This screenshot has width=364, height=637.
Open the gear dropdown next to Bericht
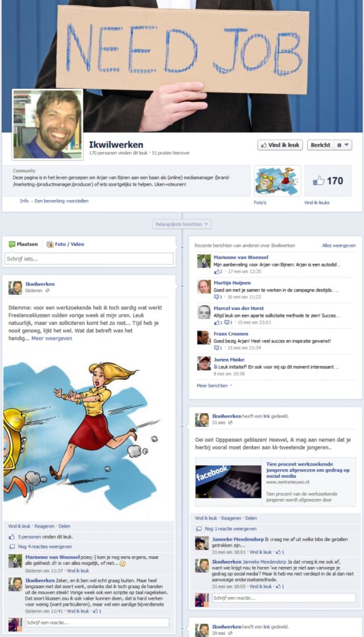[x=343, y=145]
